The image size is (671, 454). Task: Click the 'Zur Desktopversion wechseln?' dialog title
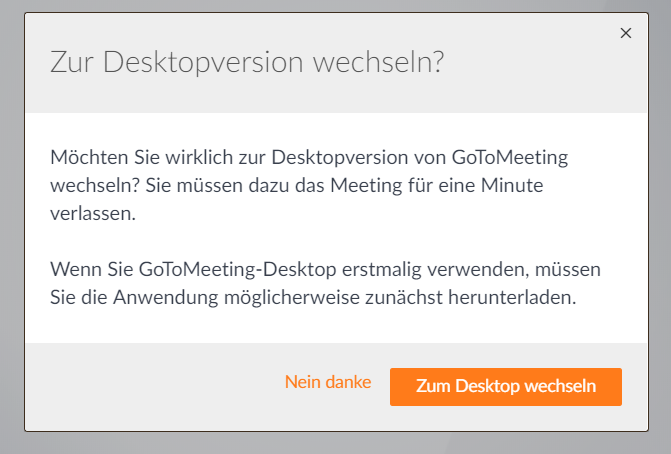click(x=247, y=63)
